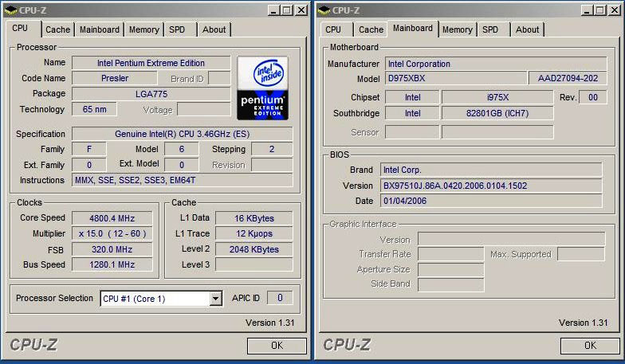The image size is (625, 364).
Task: Select the Memory tab in left window
Action: coord(143,29)
